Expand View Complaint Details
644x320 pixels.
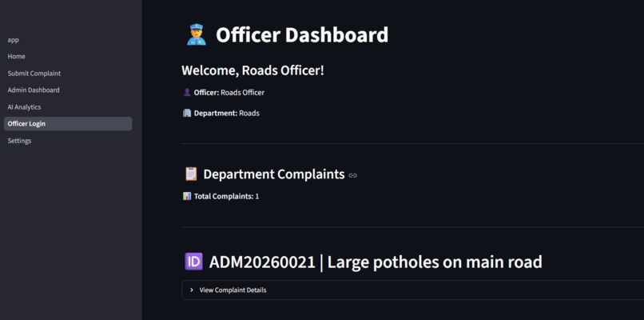[412, 290]
